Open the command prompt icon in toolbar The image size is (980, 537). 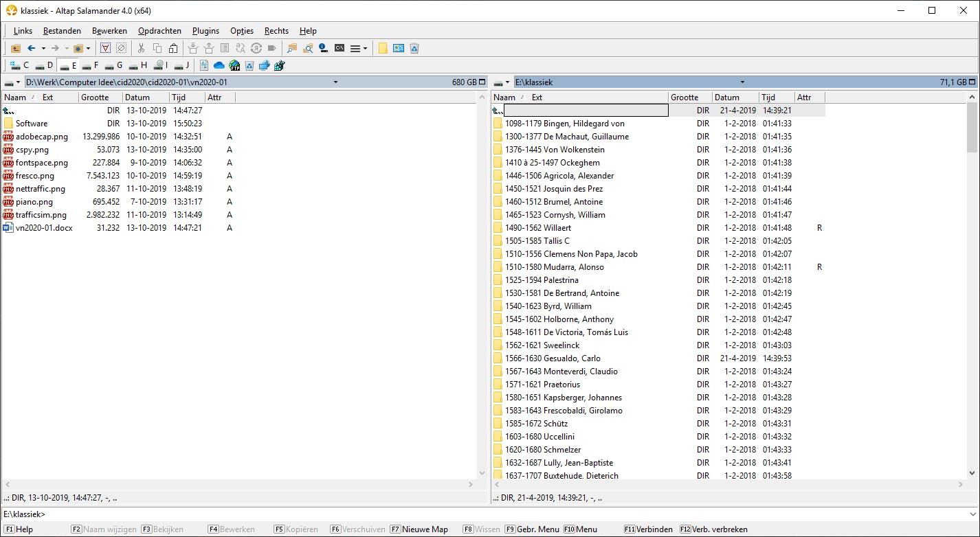[339, 48]
